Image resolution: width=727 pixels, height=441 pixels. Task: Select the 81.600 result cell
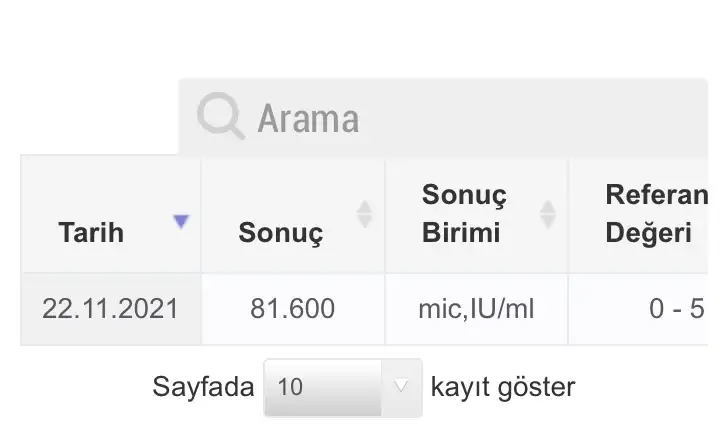(x=293, y=309)
